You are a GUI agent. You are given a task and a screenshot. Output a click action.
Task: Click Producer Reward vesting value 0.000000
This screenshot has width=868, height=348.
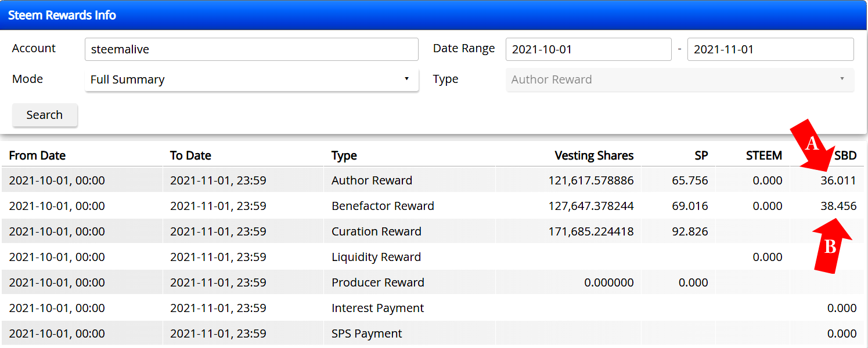pos(609,282)
